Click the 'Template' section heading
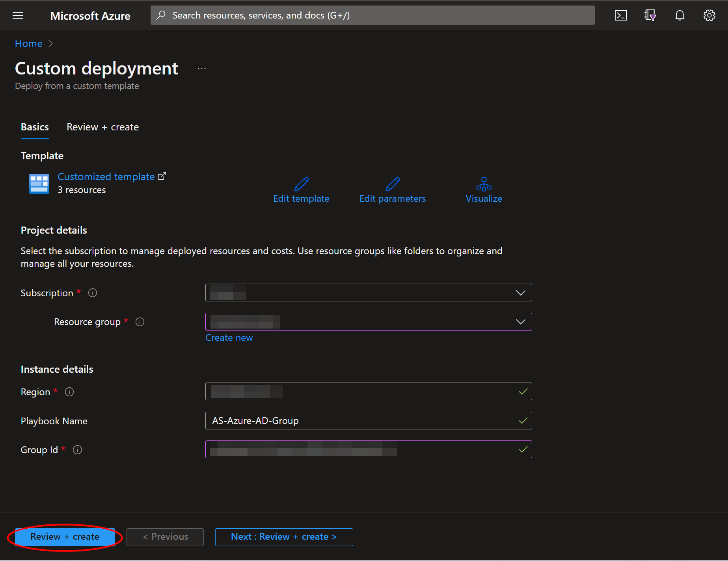This screenshot has height=561, width=728. 42,156
